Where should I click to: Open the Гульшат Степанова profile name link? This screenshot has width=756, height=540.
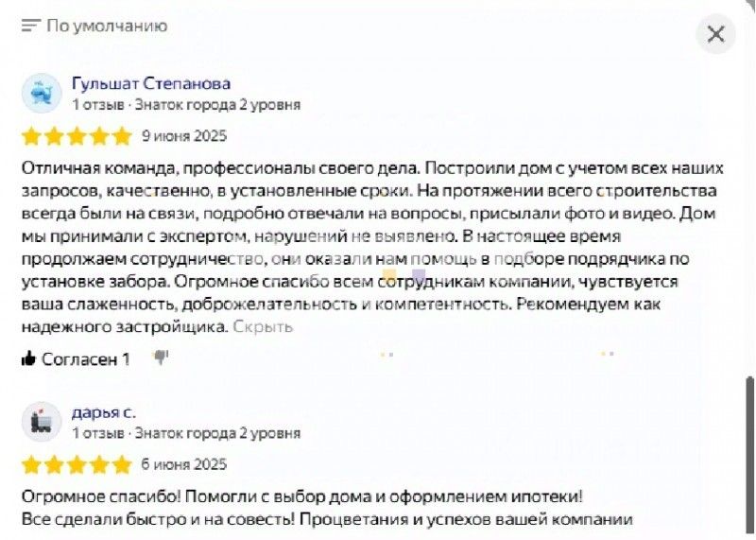tap(151, 83)
